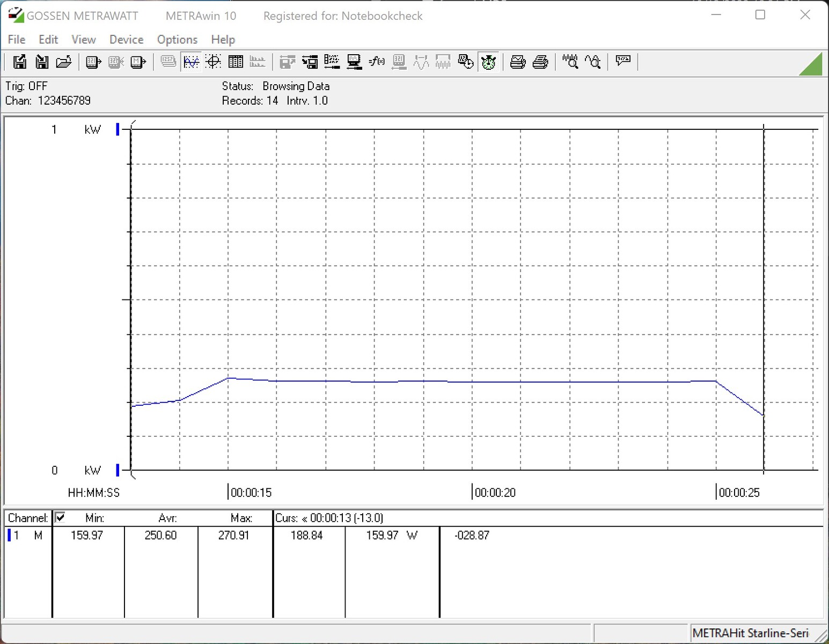Click the speech bubble comment icon
Screen dimensions: 829x644
click(623, 61)
